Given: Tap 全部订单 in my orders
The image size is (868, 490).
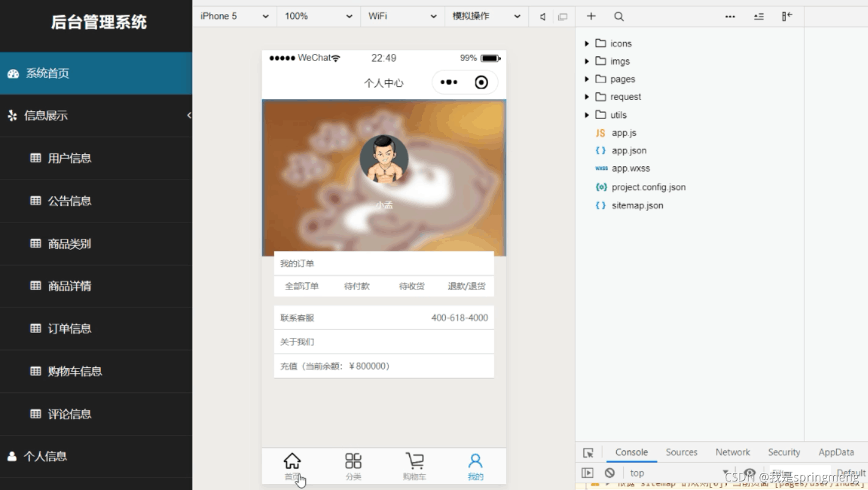Looking at the screenshot, I should click(x=302, y=286).
